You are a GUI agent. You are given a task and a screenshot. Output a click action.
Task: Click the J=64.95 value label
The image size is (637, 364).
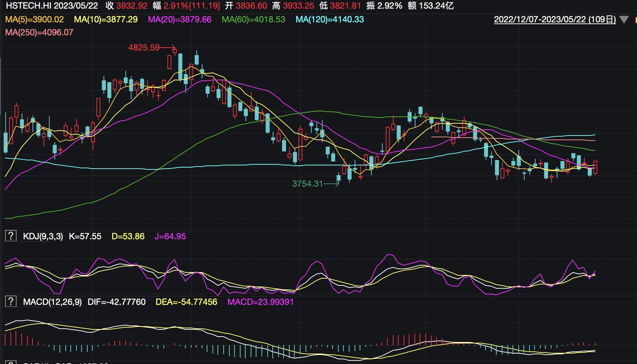click(x=170, y=236)
